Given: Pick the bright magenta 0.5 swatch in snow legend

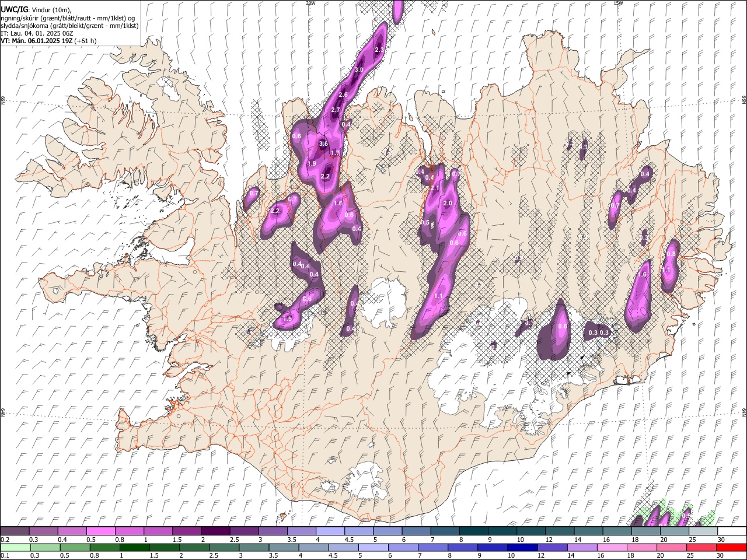Looking at the screenshot, I should (x=101, y=531).
